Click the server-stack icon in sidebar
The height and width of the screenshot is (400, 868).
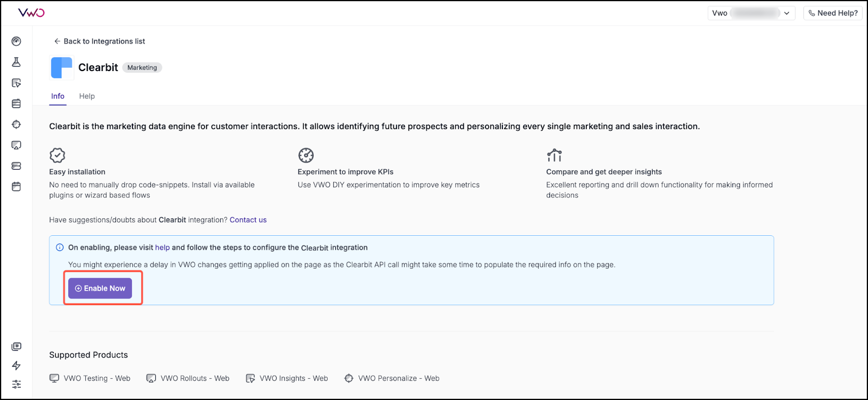tap(16, 166)
